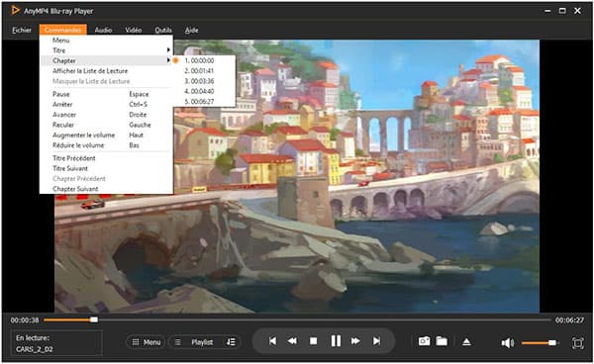Stop playback with the square stop icon
This screenshot has height=364, width=594.
[x=313, y=341]
